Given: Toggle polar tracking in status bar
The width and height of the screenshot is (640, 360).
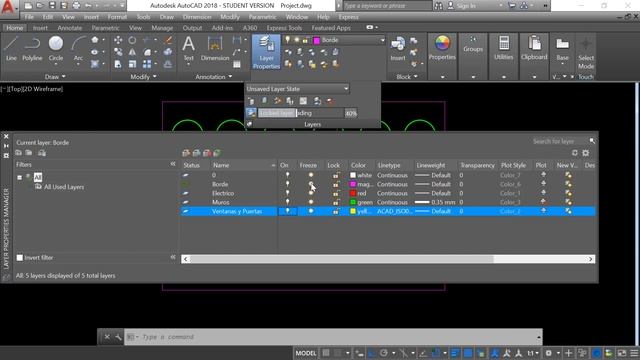Looking at the screenshot, I should pyautogui.click(x=384, y=353).
